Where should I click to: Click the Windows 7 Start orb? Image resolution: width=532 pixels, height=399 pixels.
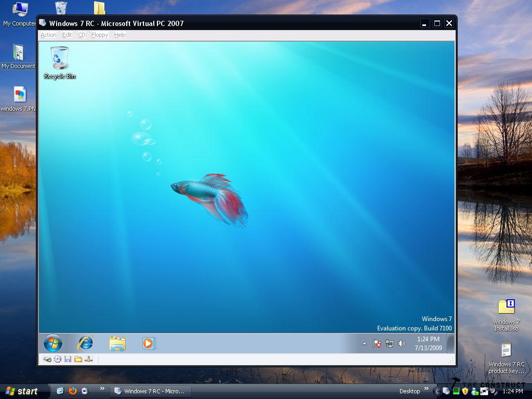tap(53, 343)
